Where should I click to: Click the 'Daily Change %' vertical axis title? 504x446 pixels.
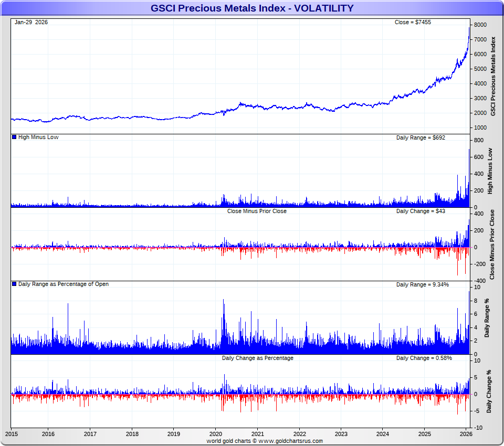pos(489,391)
